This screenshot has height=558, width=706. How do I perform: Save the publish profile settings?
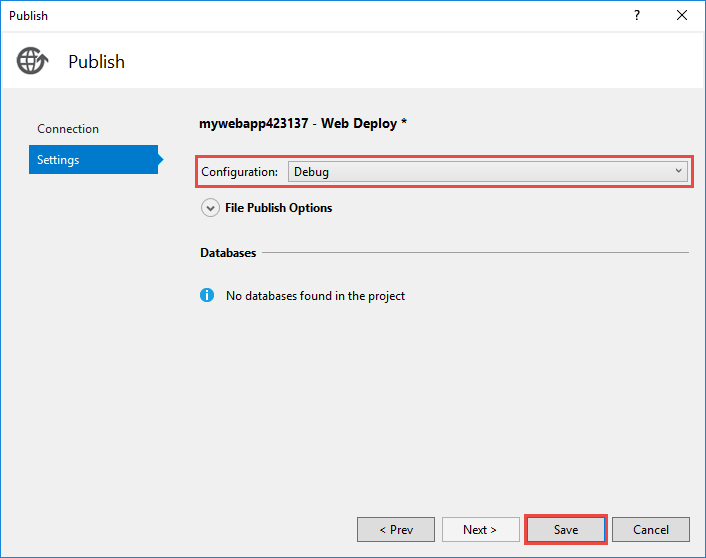pos(566,530)
